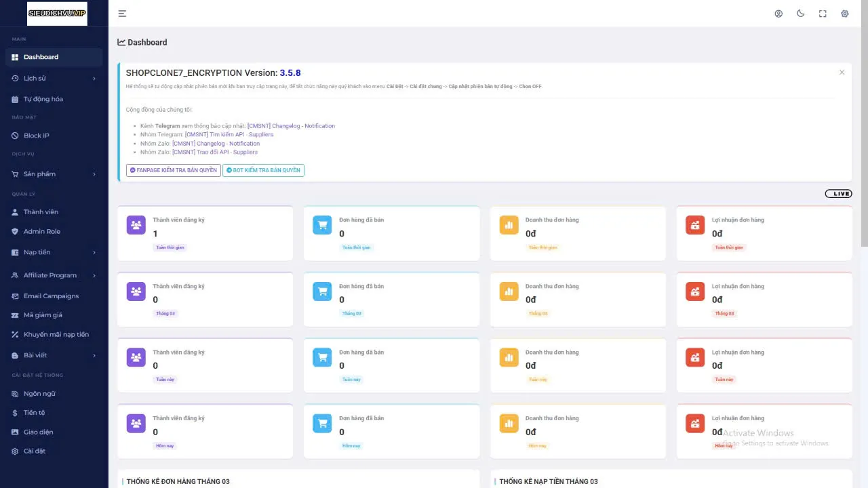Click the Nạp tiền wallet icon
Image resolution: width=868 pixels, height=488 pixels.
click(15, 253)
